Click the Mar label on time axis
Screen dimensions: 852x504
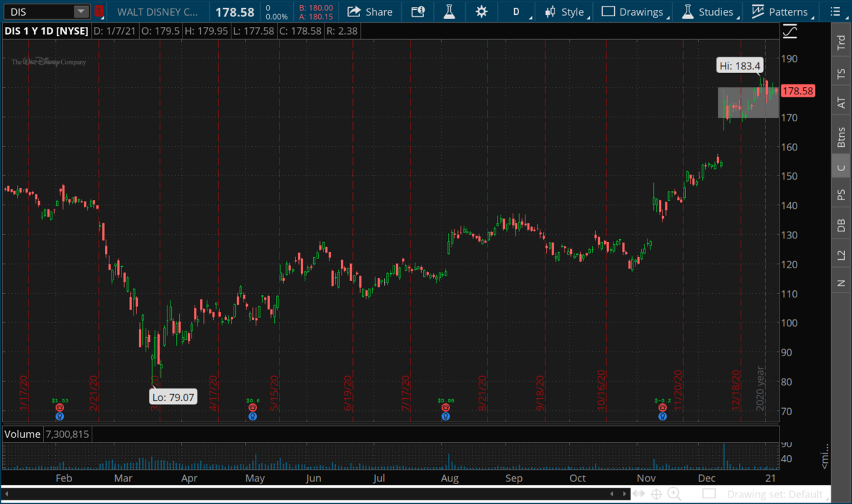(x=124, y=478)
